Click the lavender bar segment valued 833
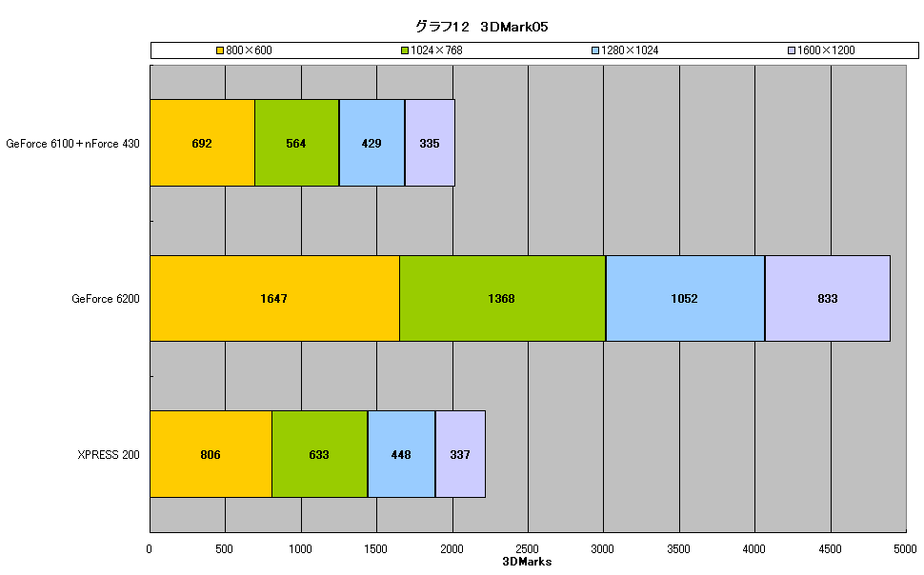The width and height of the screenshot is (924, 575). tap(828, 298)
